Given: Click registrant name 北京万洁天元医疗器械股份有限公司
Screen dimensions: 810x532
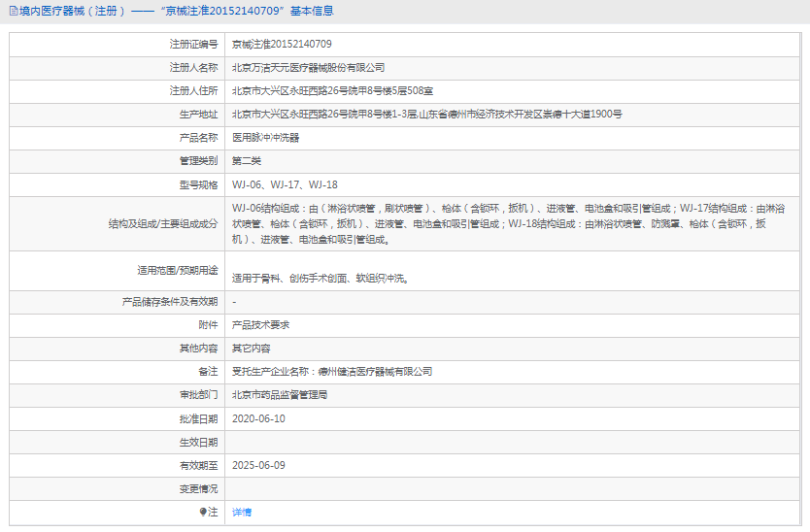Looking at the screenshot, I should coord(308,68).
